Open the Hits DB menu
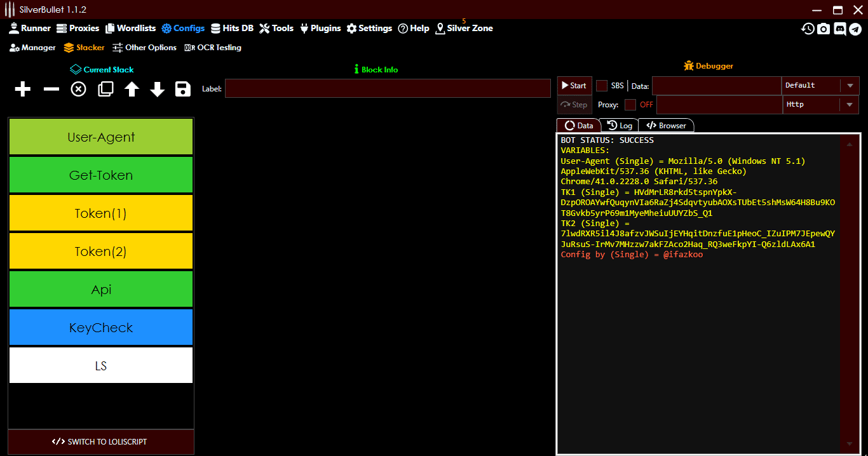This screenshot has width=868, height=456. coord(232,28)
